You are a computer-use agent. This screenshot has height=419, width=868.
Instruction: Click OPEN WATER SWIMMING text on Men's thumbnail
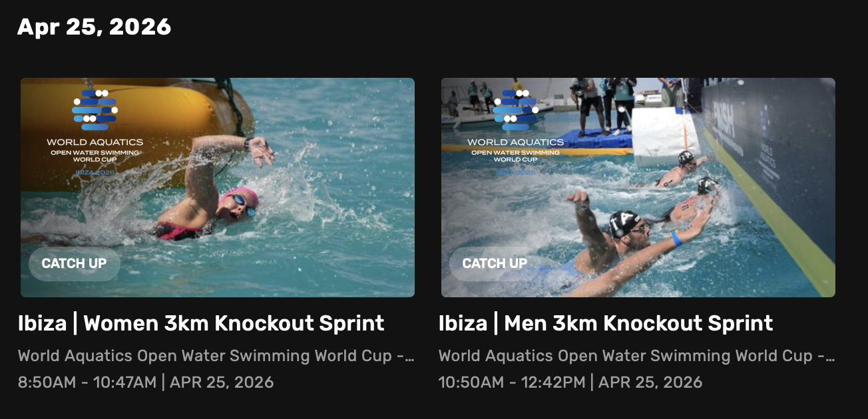516,152
